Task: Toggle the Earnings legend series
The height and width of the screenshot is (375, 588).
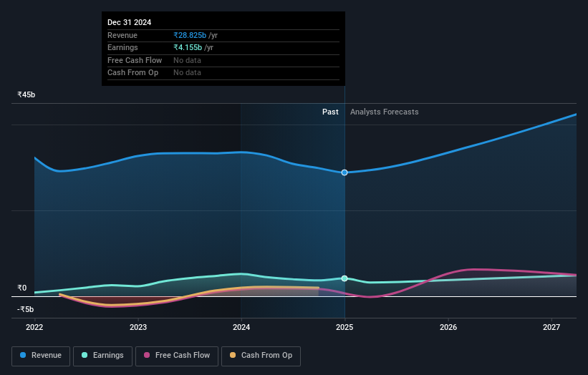Action: [x=102, y=356]
